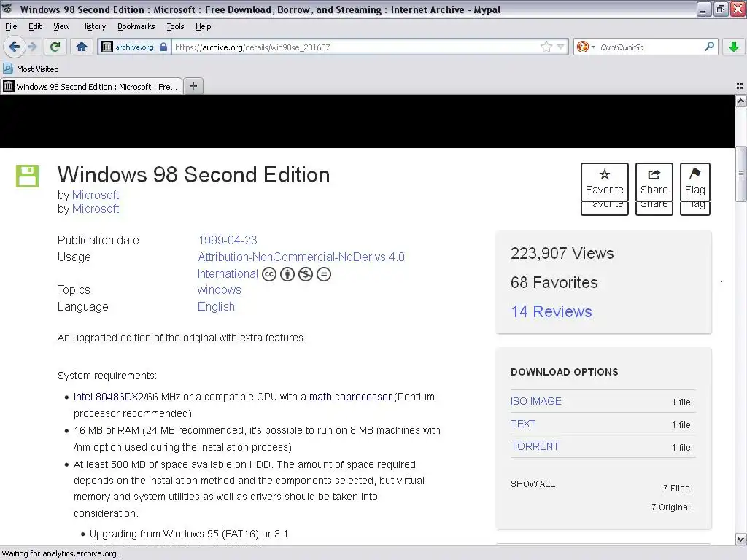Go back using the back arrow

tap(15, 47)
